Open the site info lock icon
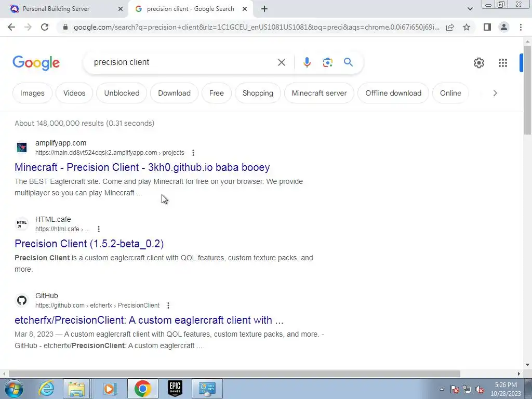The width and height of the screenshot is (532, 399). (65, 27)
